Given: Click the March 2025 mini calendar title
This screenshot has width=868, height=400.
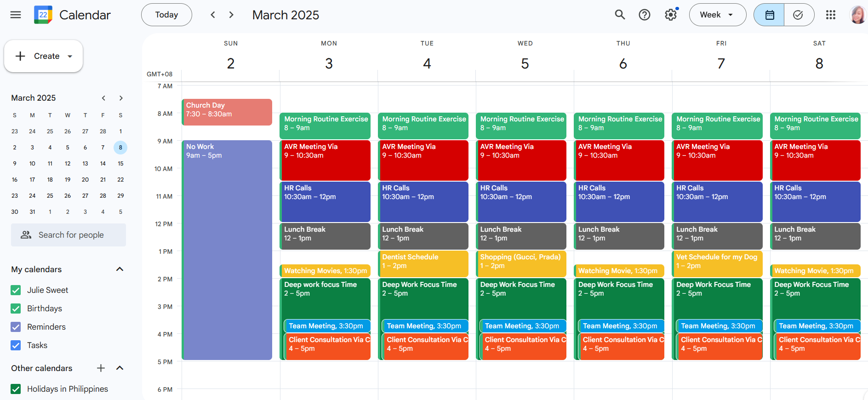Looking at the screenshot, I should [34, 98].
